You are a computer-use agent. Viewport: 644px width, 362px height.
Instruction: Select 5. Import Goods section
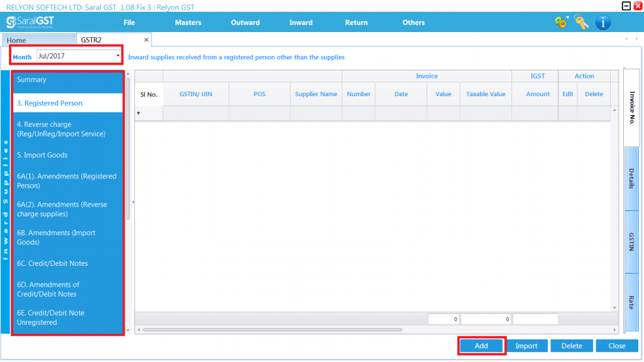(68, 155)
